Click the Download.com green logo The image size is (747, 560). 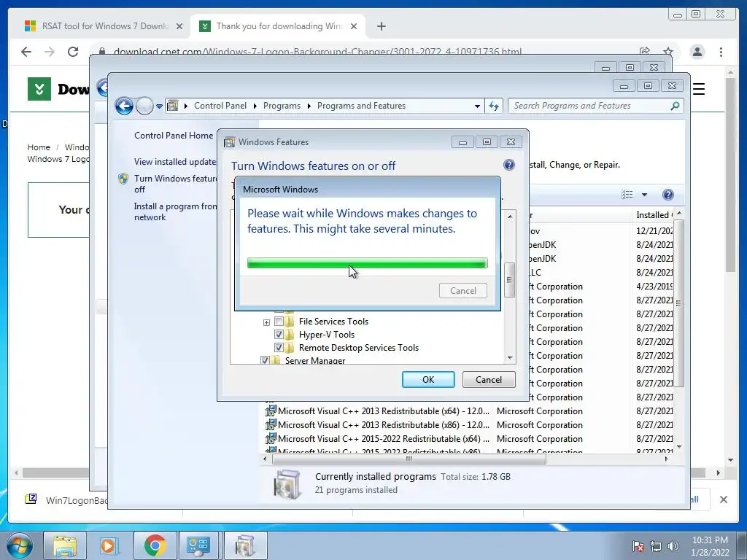click(x=39, y=88)
